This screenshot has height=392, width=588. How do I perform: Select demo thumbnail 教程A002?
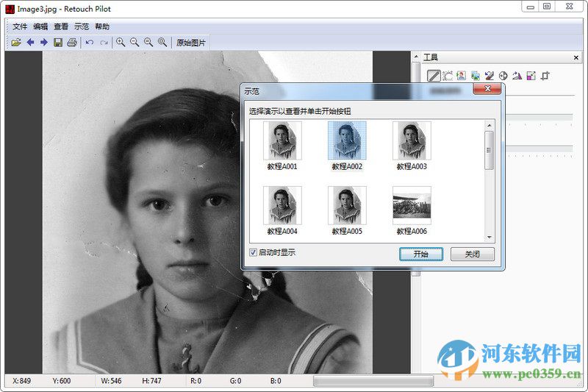pos(347,140)
